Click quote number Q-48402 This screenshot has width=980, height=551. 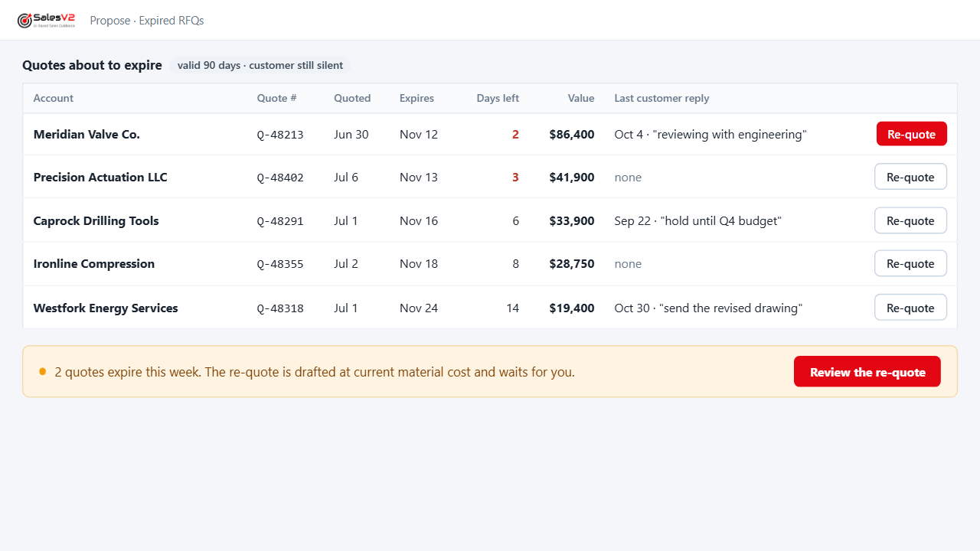[x=280, y=178]
